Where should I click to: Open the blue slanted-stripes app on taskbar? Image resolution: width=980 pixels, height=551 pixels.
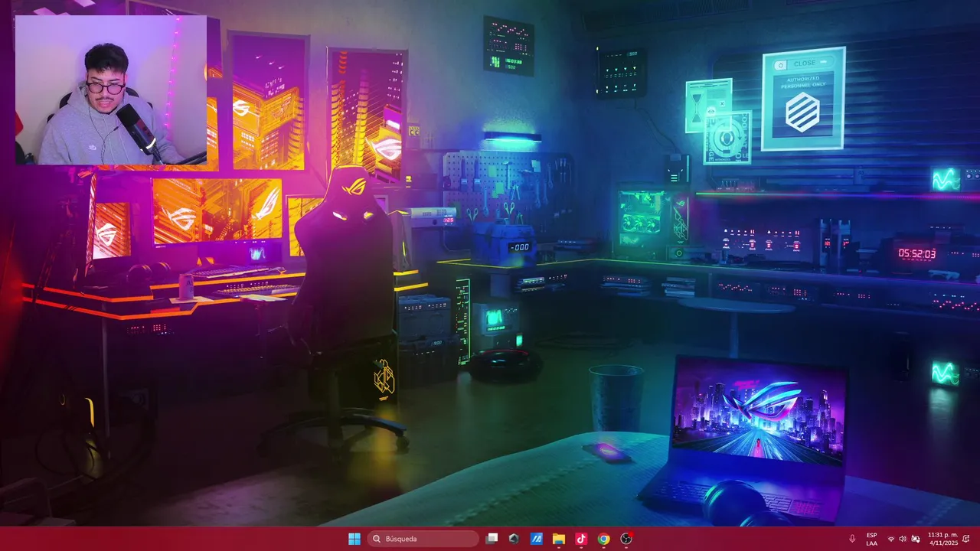(537, 539)
